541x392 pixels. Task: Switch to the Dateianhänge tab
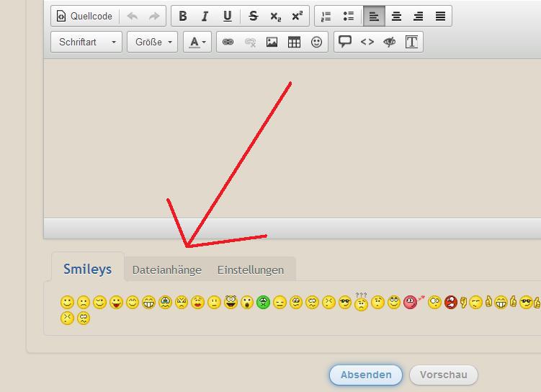pos(167,270)
